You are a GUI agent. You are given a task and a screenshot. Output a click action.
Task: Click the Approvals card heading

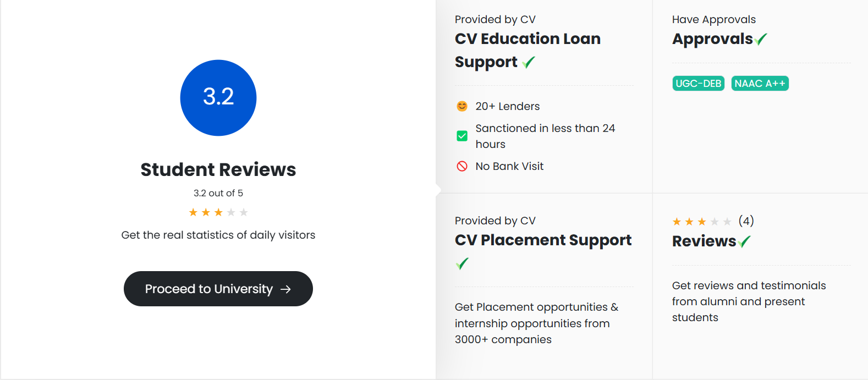click(712, 39)
